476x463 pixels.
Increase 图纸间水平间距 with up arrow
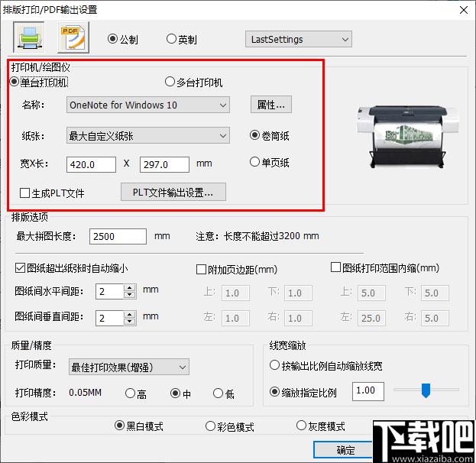(130, 288)
